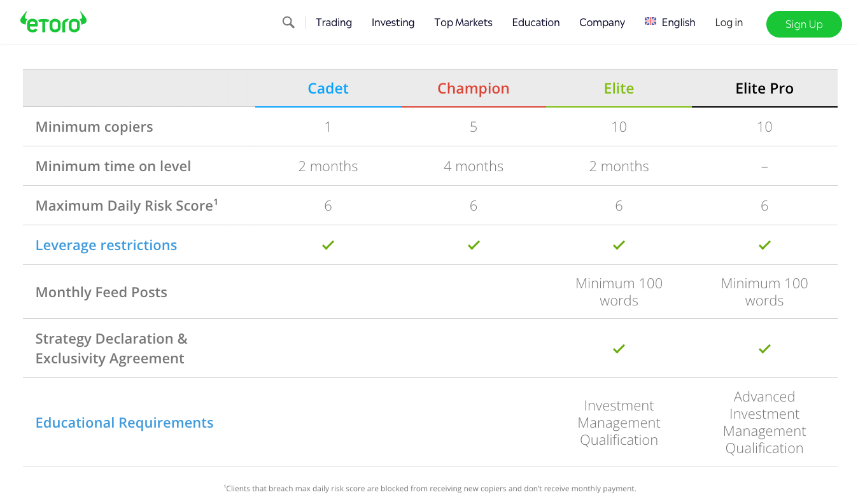Click Cadet leverage restrictions checkmark

(328, 245)
